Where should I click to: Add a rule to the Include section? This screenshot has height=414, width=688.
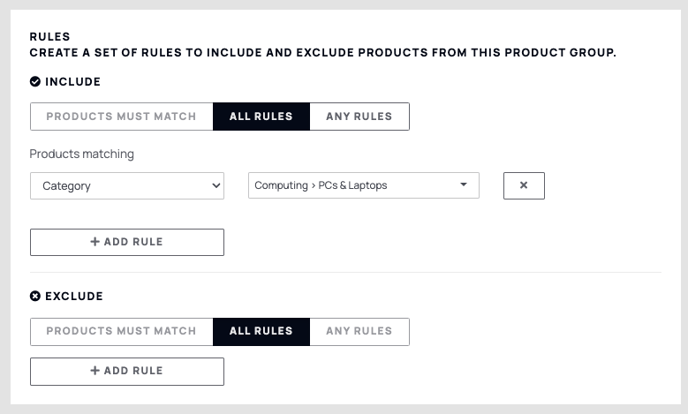pos(127,242)
